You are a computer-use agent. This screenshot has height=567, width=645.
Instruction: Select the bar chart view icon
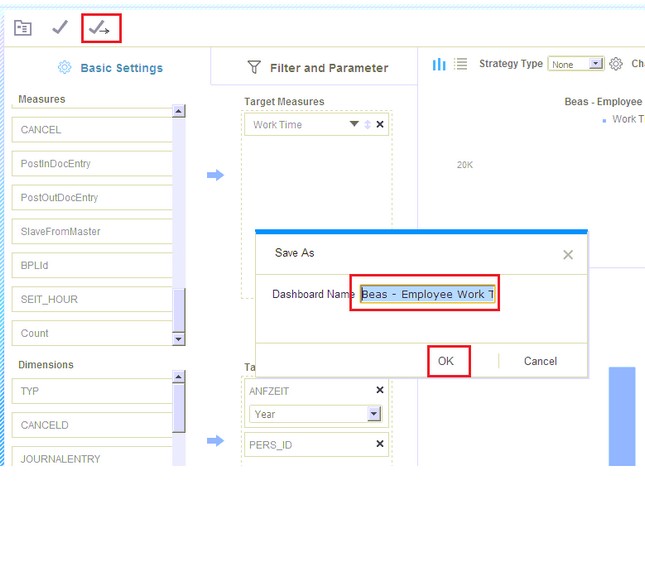tap(439, 64)
